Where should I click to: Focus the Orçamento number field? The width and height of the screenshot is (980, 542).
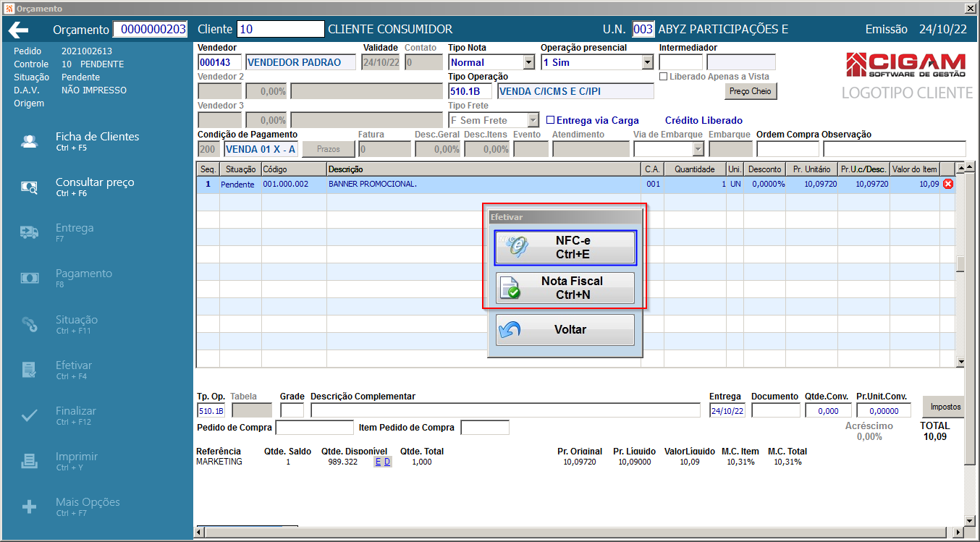[151, 29]
